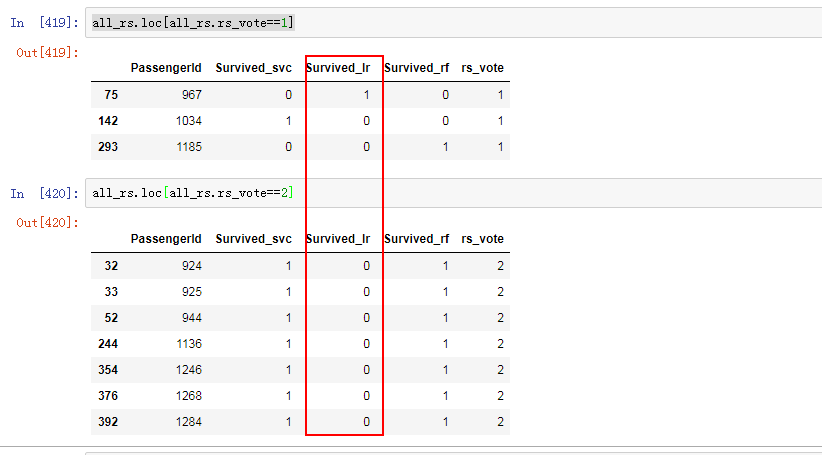Image resolution: width=822 pixels, height=455 pixels.
Task: Click PassengerId value 1284
Action: tap(189, 422)
